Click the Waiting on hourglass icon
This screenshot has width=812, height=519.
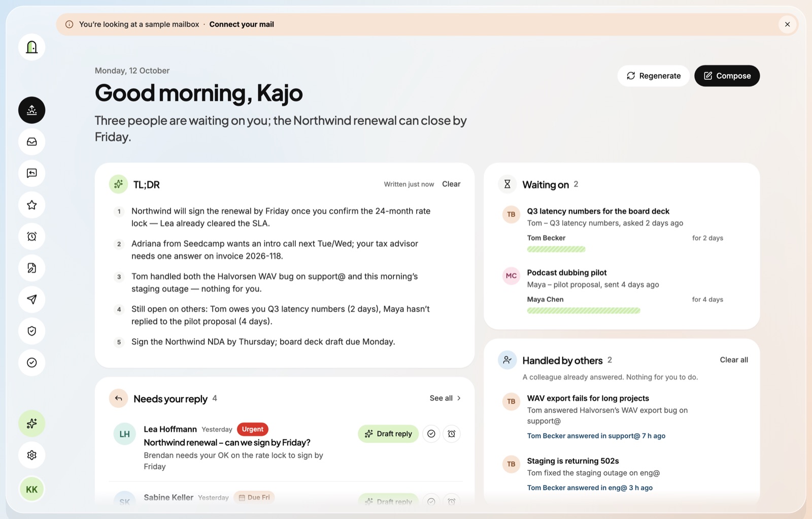coord(507,184)
